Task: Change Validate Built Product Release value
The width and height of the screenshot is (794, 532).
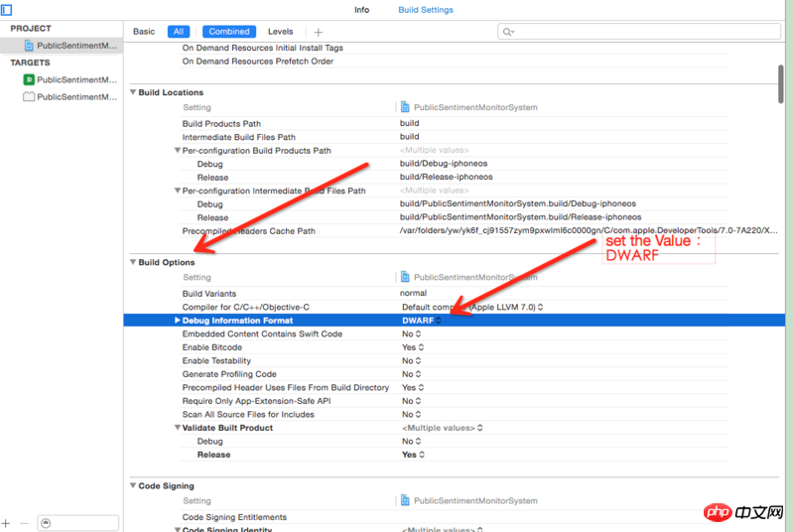Action: (x=413, y=455)
